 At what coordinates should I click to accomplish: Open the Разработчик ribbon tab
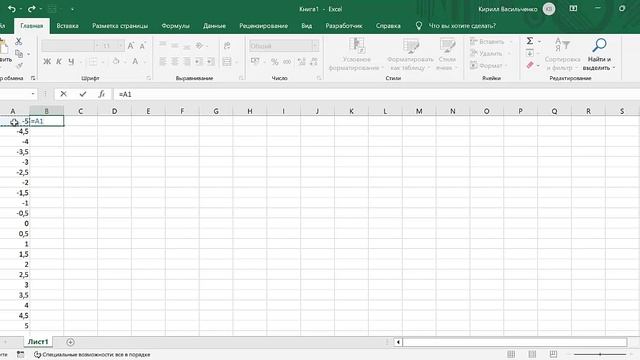point(344,26)
